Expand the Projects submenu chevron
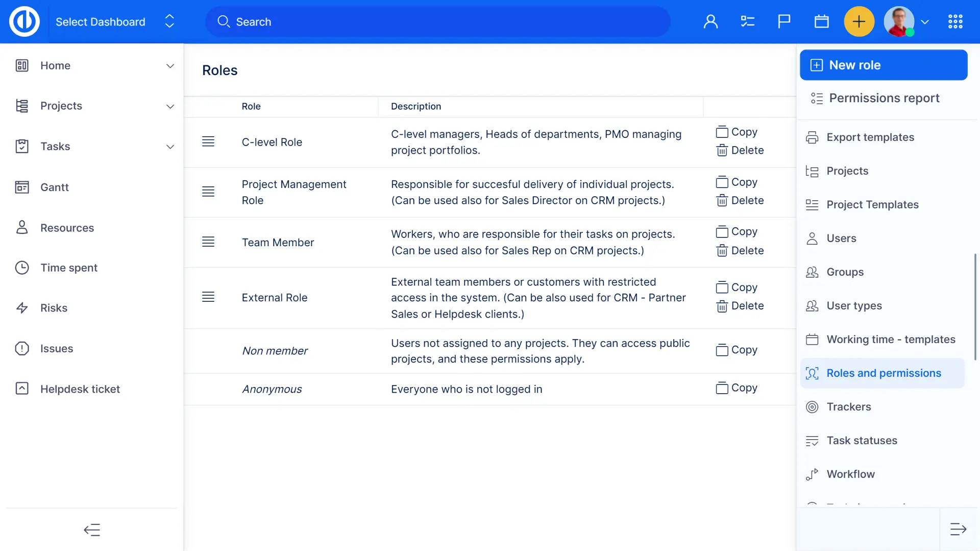Screen dimensions: 980x551 [170, 106]
